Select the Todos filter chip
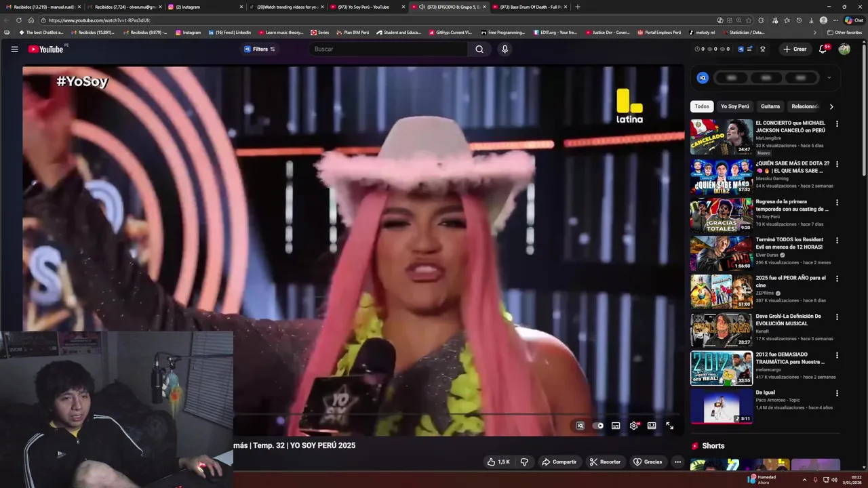The image size is (868, 488). [x=702, y=106]
